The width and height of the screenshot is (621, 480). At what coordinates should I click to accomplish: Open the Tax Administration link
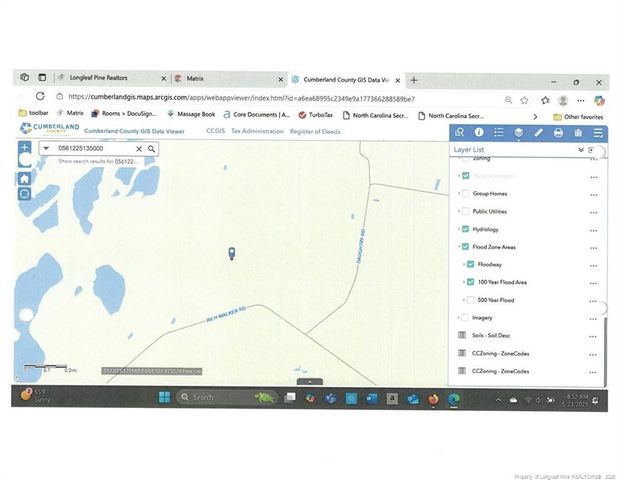(257, 131)
